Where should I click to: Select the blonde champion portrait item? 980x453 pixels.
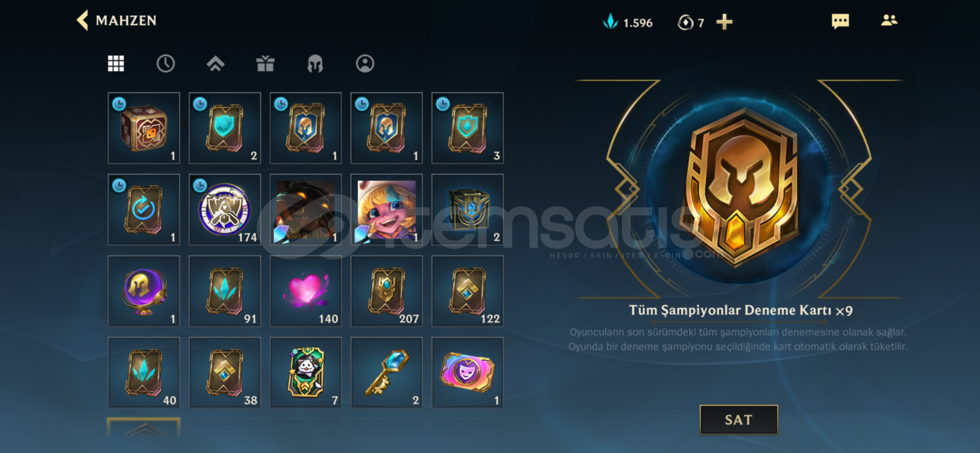(386, 210)
